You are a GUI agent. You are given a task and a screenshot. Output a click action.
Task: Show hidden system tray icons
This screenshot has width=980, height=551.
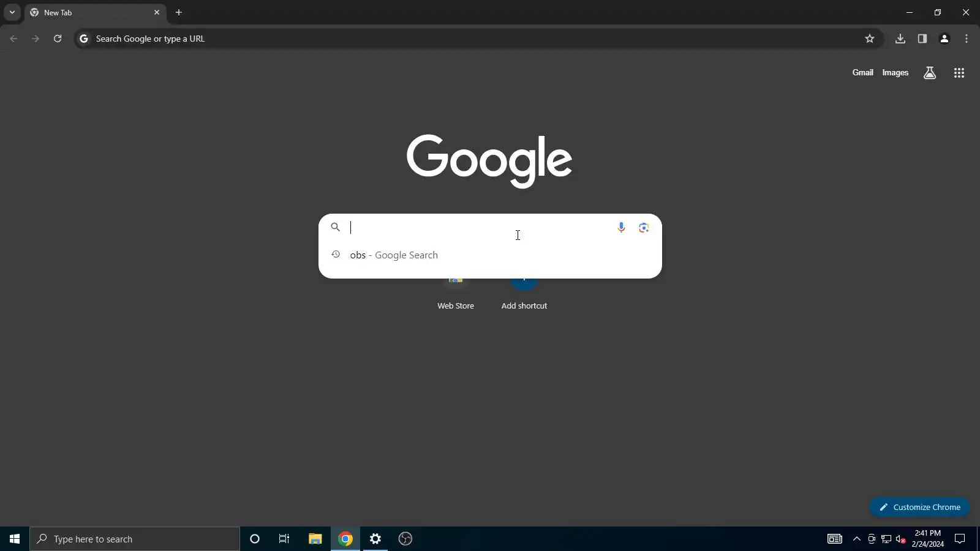[x=857, y=539]
